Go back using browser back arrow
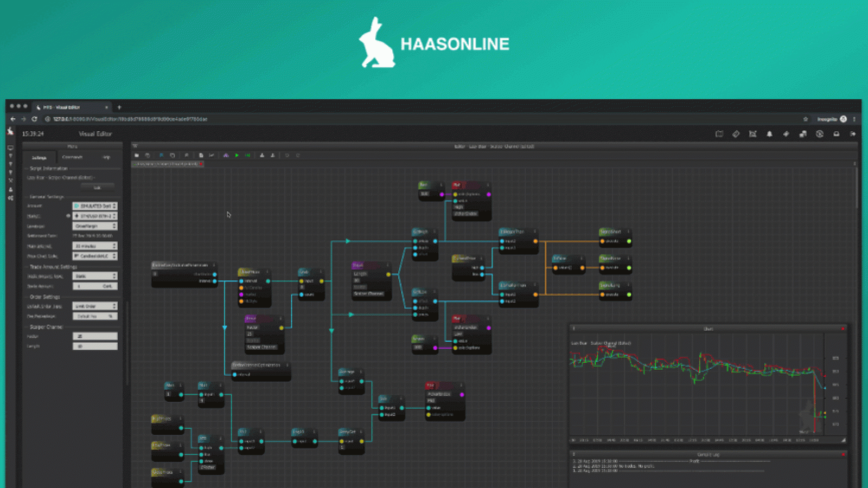The height and width of the screenshot is (488, 868). 13,119
